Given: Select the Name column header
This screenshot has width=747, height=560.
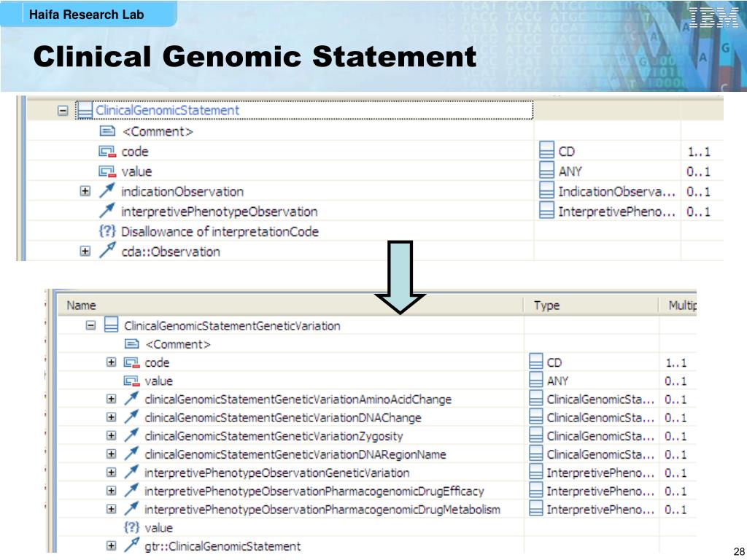Looking at the screenshot, I should tap(81, 306).
